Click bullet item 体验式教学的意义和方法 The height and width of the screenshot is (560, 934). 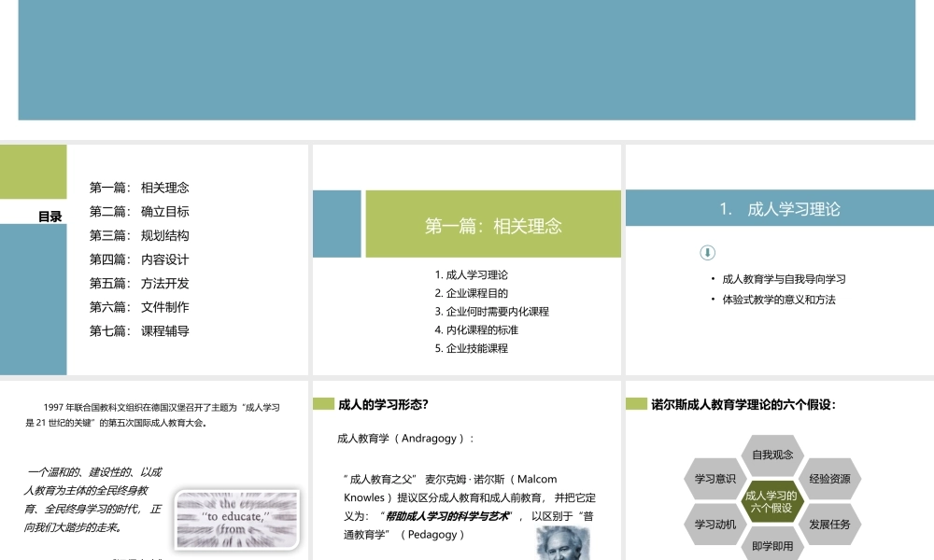(x=777, y=299)
